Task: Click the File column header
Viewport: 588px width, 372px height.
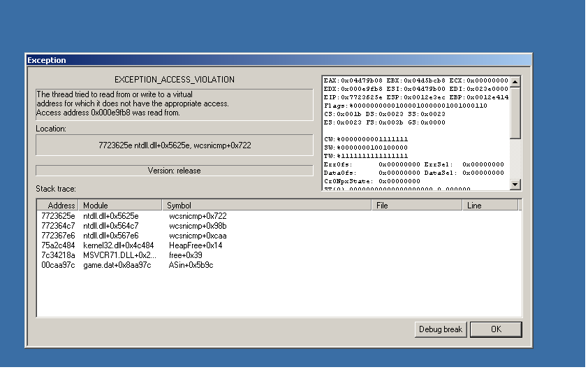Action: [x=417, y=206]
